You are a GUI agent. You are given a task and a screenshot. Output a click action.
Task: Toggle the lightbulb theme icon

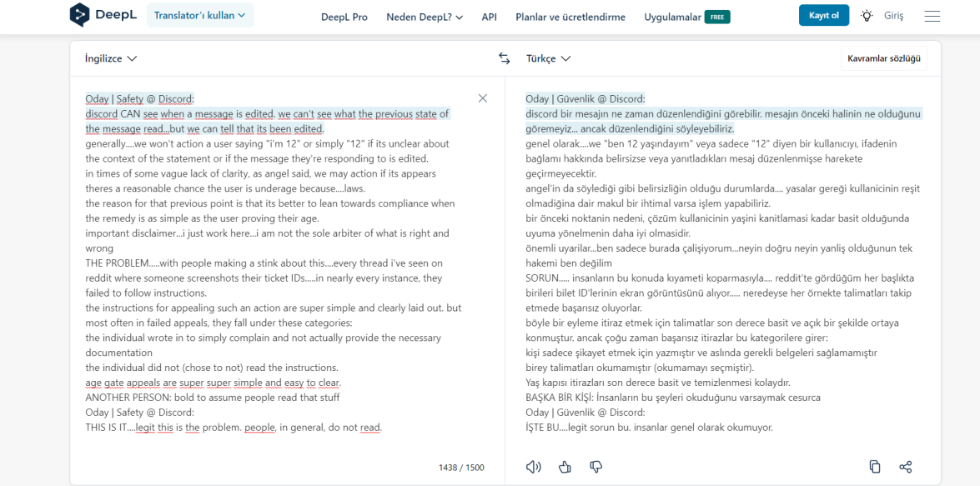click(x=867, y=16)
